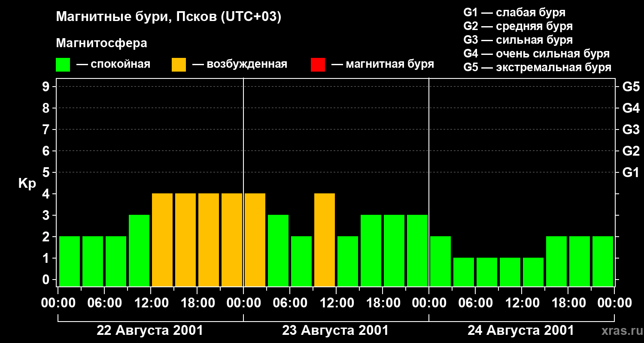Click the 06:00 time label for 23 August

tap(290, 303)
